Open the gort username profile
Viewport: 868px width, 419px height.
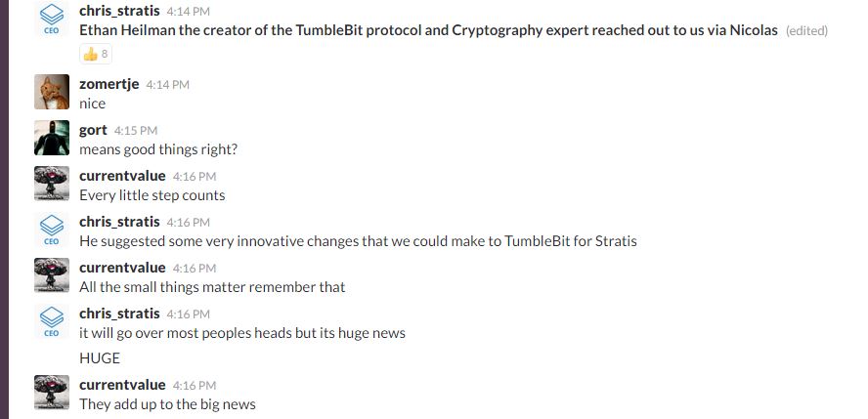pos(93,130)
